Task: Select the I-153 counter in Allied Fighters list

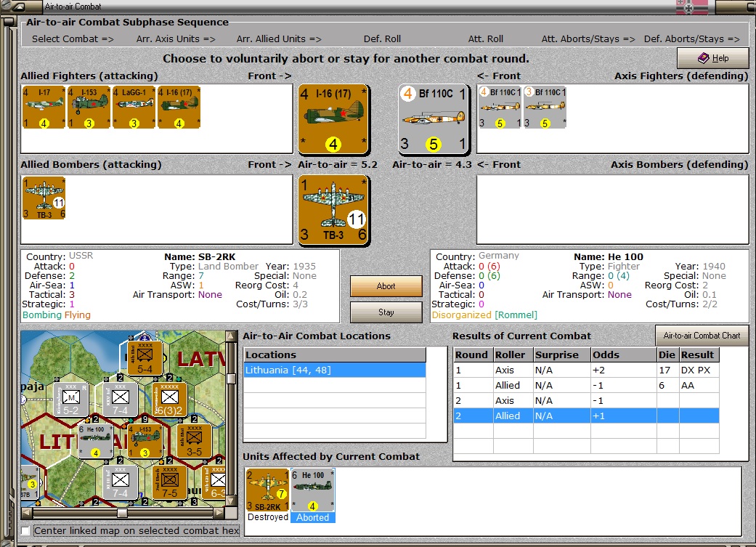Action: pyautogui.click(x=89, y=107)
